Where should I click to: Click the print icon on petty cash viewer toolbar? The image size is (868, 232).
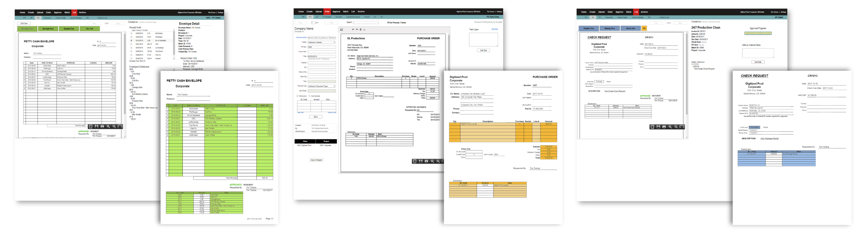pos(102,127)
